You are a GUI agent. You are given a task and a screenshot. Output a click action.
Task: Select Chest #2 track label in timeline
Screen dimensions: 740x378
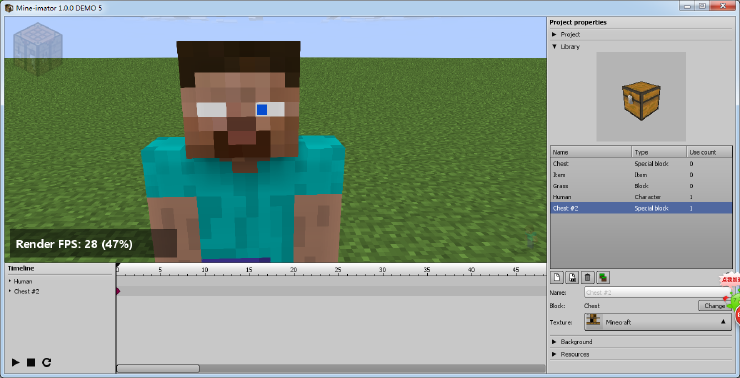tap(26, 291)
